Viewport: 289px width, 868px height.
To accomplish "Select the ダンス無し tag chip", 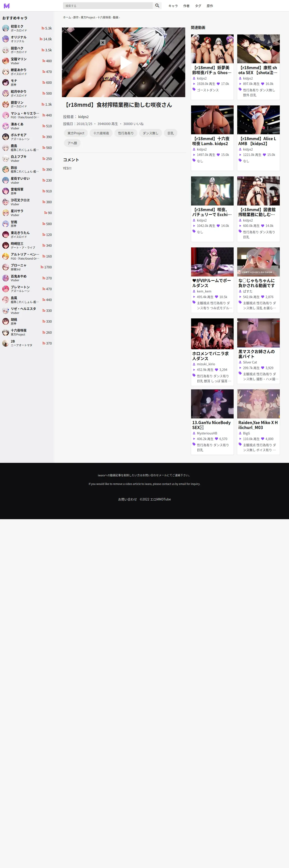I will coord(150,133).
